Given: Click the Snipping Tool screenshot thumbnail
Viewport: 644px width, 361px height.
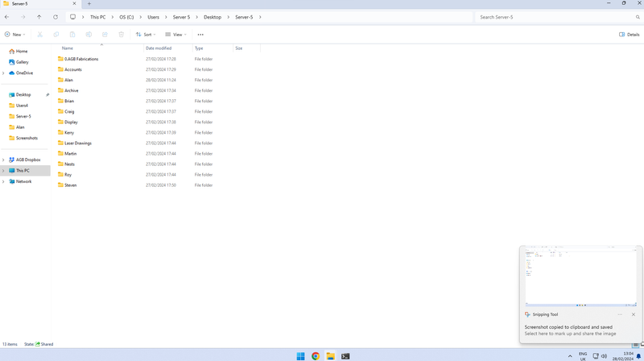Looking at the screenshot, I should pos(580,276).
